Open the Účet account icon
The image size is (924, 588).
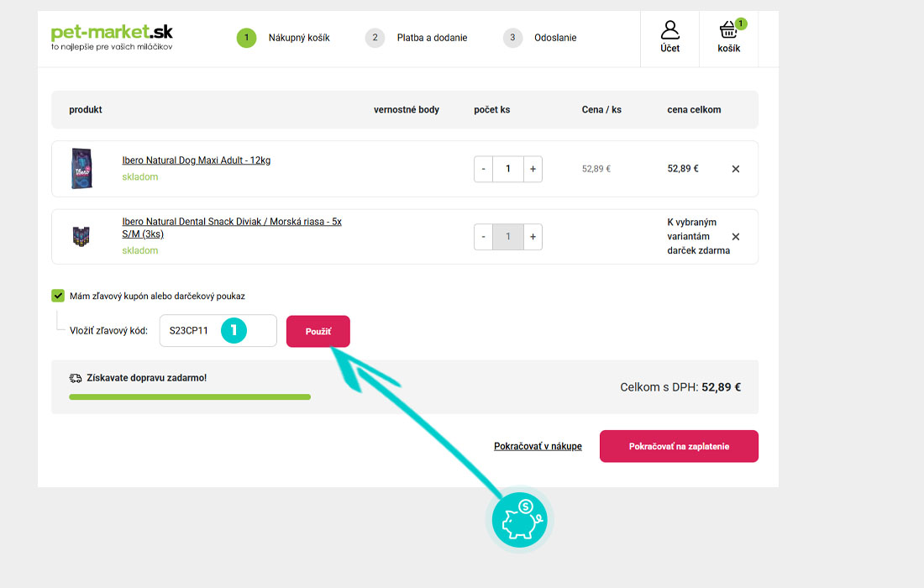tap(669, 38)
